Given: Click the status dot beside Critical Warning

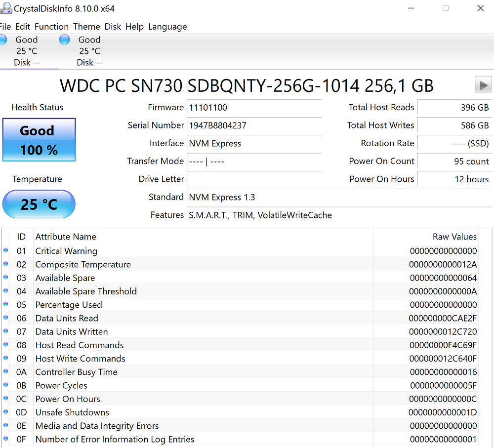Looking at the screenshot, I should point(6,251).
